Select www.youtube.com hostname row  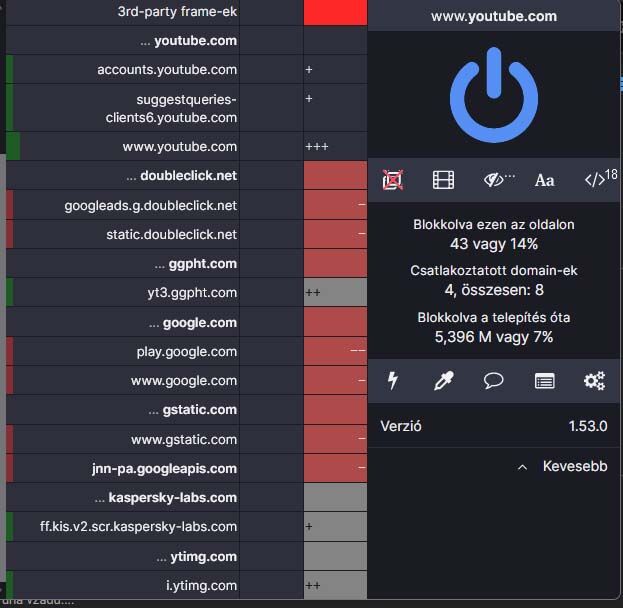[x=123, y=147]
